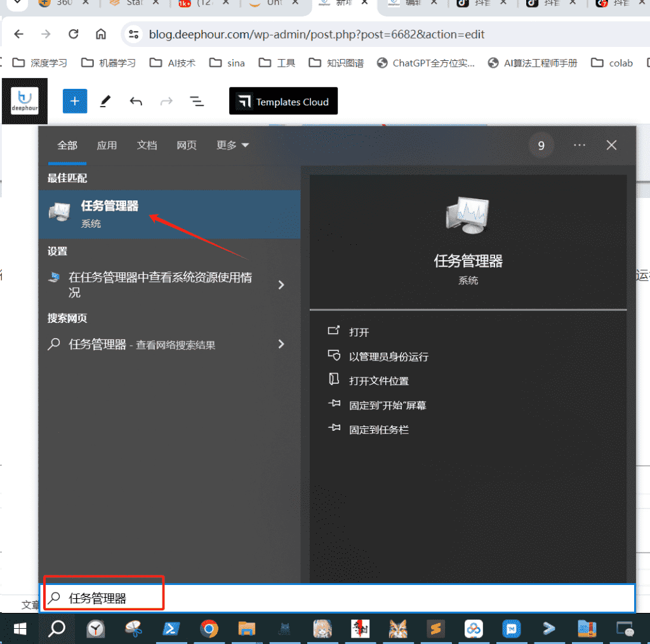This screenshot has height=644, width=650.
Task: Expand the 在任务管理器中查看系统资源使用情况 arrow
Action: (x=281, y=285)
